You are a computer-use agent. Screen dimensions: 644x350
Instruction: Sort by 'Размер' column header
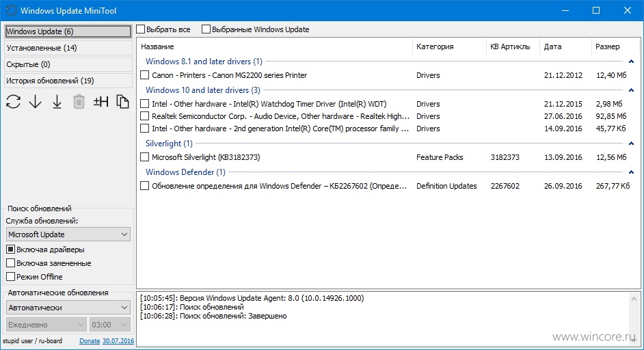pyautogui.click(x=615, y=46)
